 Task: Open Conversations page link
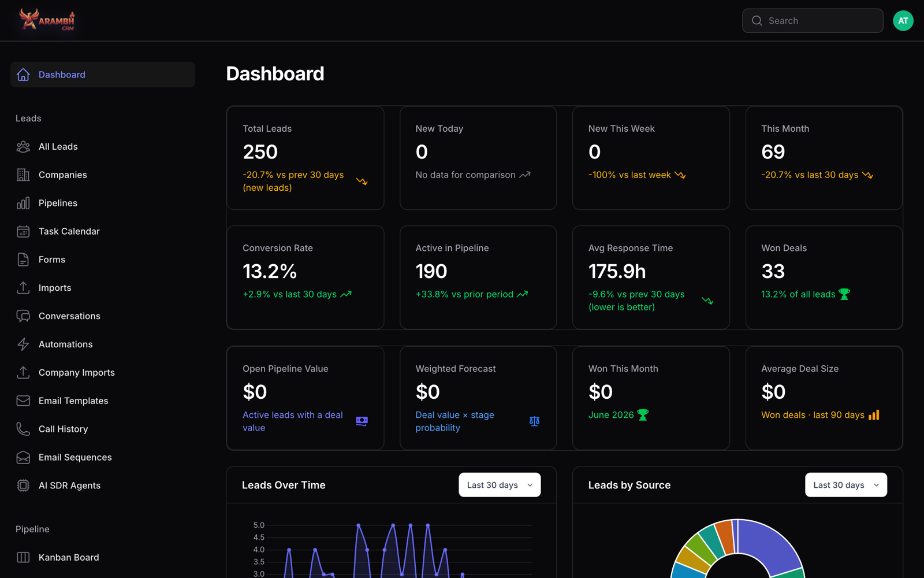point(103,316)
